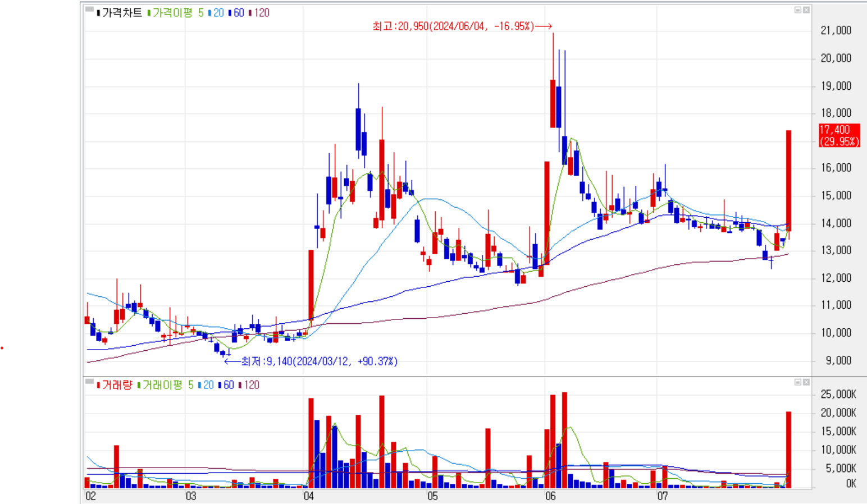The width and height of the screenshot is (867, 504).
Task: Click volume moving average 120 legend
Action: 249,385
